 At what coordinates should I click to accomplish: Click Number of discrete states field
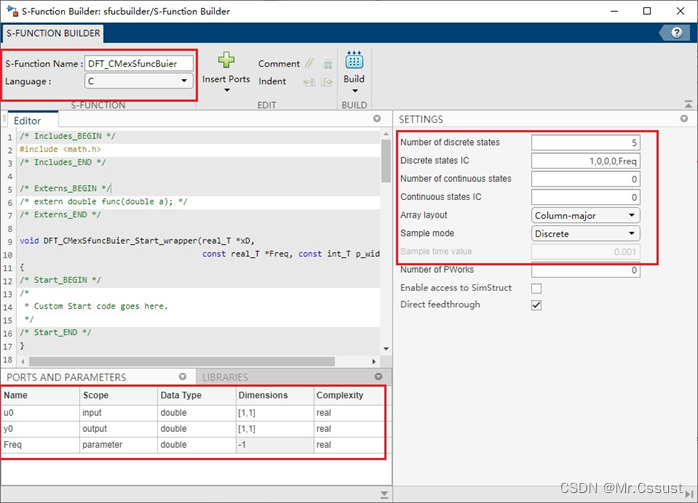coord(585,142)
